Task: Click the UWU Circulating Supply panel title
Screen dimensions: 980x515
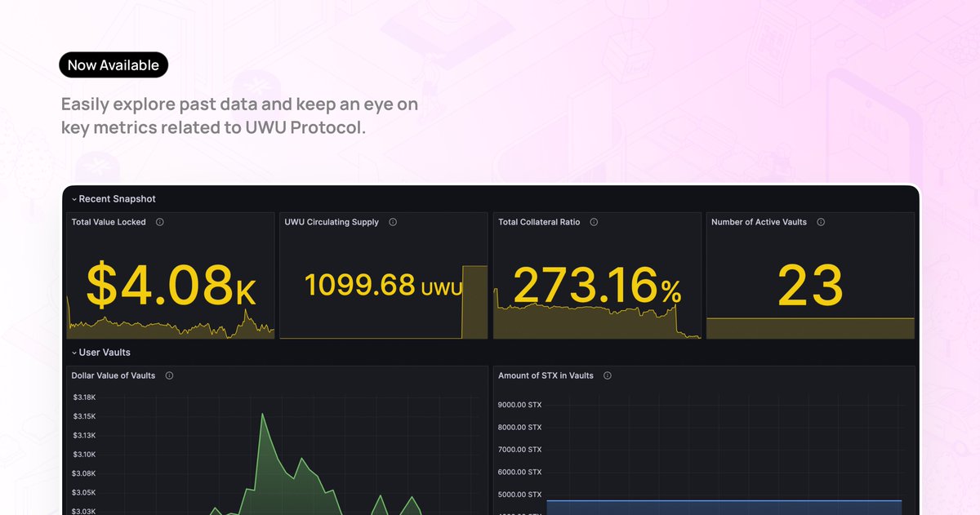Action: click(332, 222)
